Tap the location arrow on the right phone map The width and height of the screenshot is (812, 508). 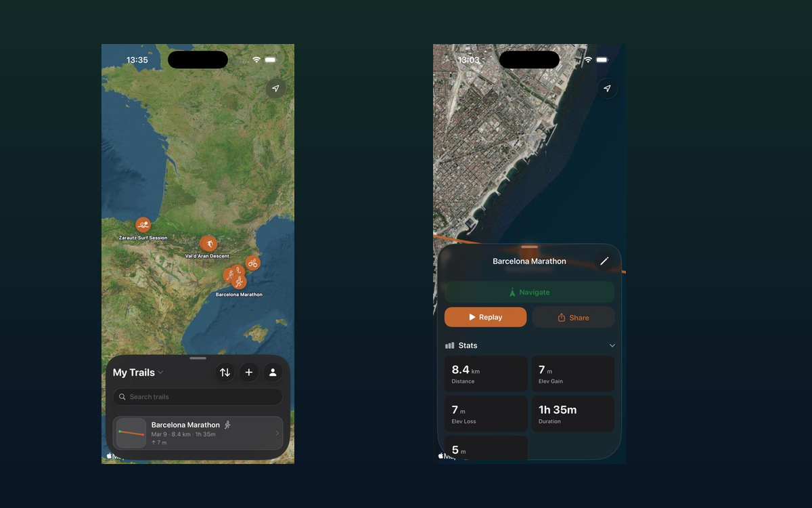607,89
